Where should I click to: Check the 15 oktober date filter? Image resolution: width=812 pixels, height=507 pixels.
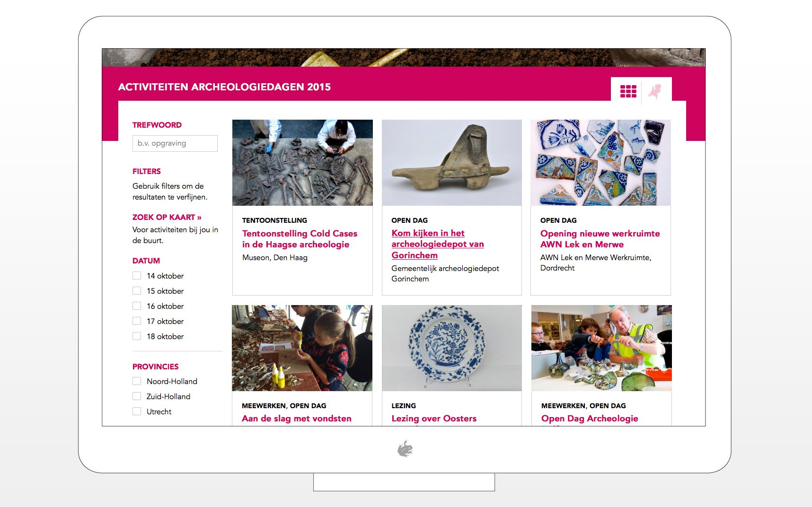pyautogui.click(x=137, y=291)
